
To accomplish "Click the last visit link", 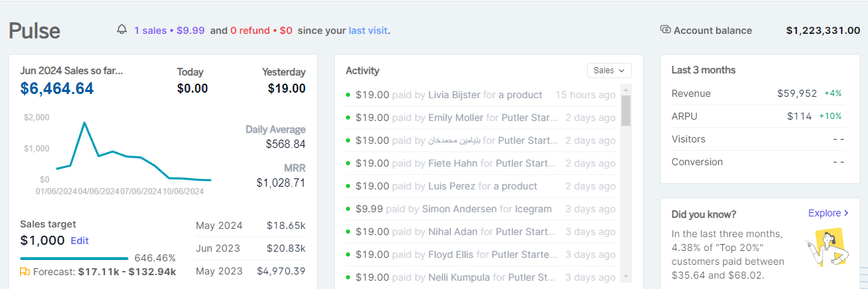I will tap(367, 30).
